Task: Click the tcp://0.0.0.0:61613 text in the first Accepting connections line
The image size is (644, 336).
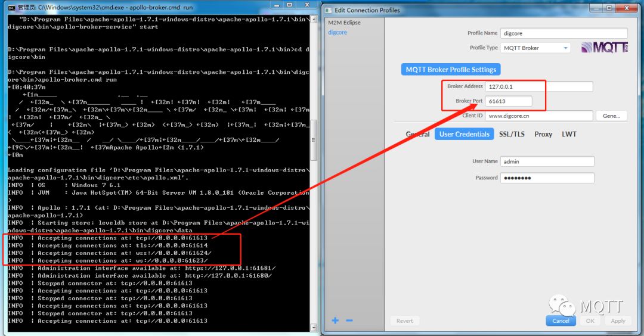Action: tap(172, 238)
